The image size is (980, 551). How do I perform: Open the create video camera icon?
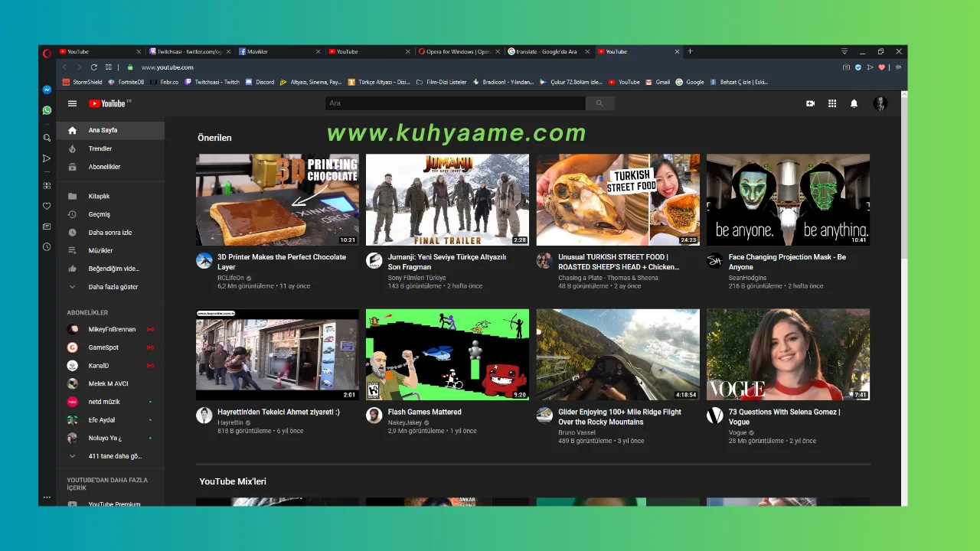810,103
